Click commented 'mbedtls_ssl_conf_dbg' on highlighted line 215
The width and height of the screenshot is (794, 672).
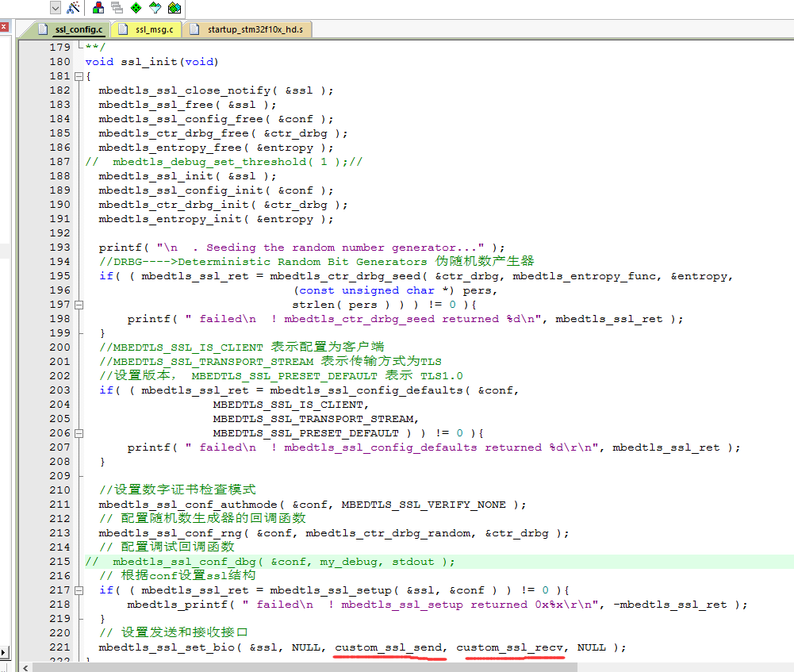[x=184, y=562]
